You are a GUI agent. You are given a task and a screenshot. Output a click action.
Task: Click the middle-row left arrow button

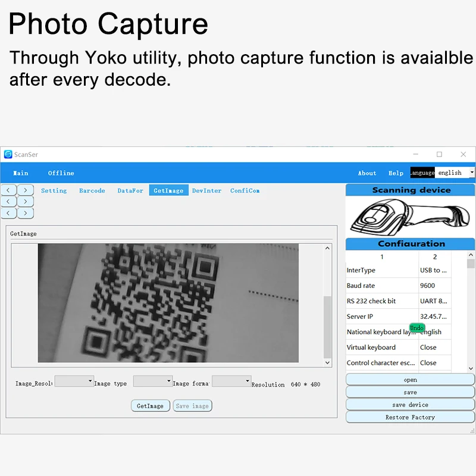(8, 202)
